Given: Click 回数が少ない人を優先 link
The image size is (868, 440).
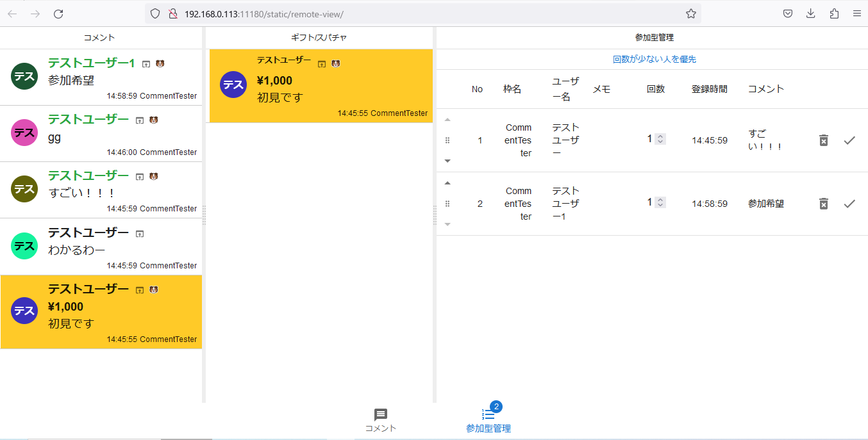Looking at the screenshot, I should [x=654, y=59].
